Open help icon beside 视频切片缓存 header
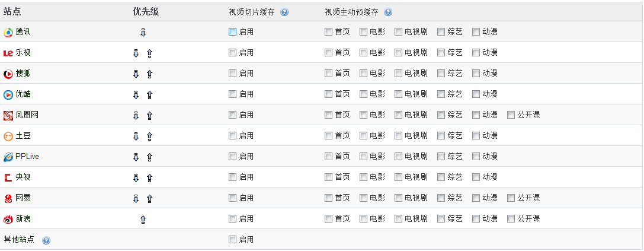Viewport: 644px width, 251px height. tap(284, 12)
